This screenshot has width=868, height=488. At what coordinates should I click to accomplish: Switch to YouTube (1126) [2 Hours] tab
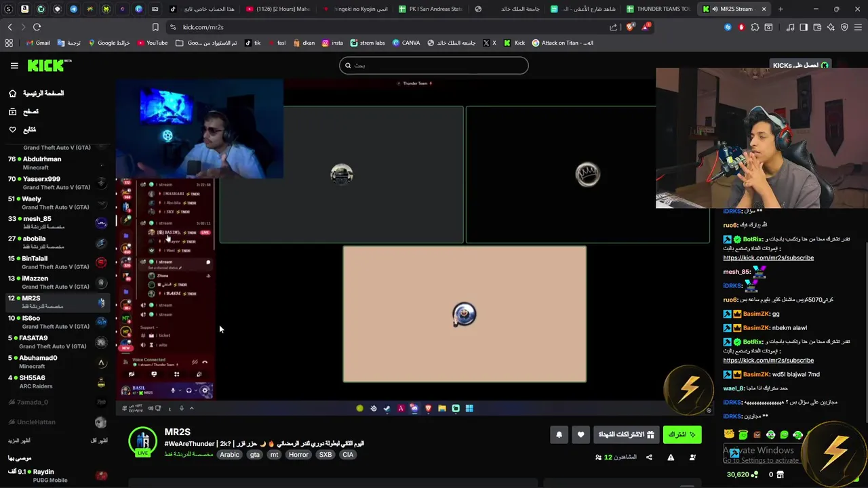point(278,9)
